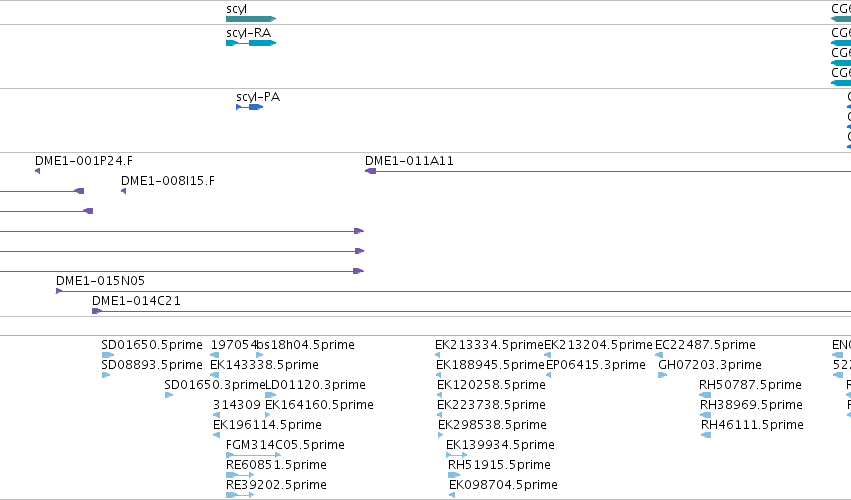
Task: Click the EK098704.5prime label
Action: tap(503, 485)
